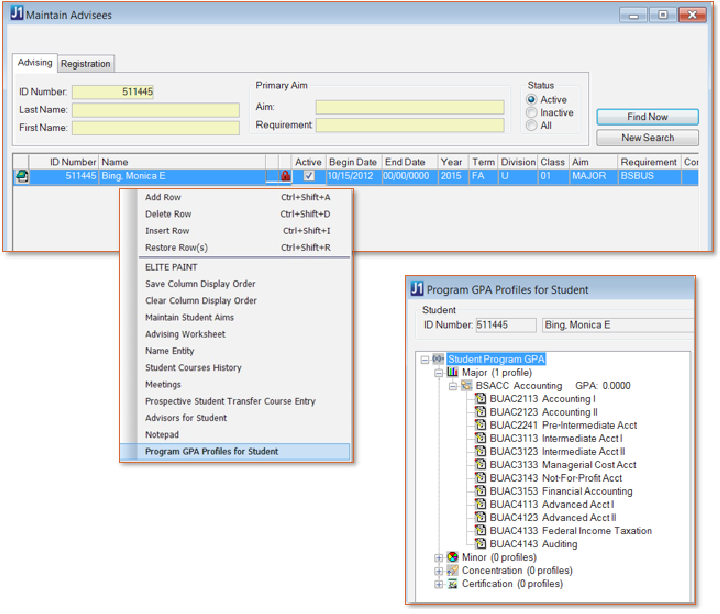
Task: Choose Program GPA Profiles for Student menu item
Action: point(212,452)
